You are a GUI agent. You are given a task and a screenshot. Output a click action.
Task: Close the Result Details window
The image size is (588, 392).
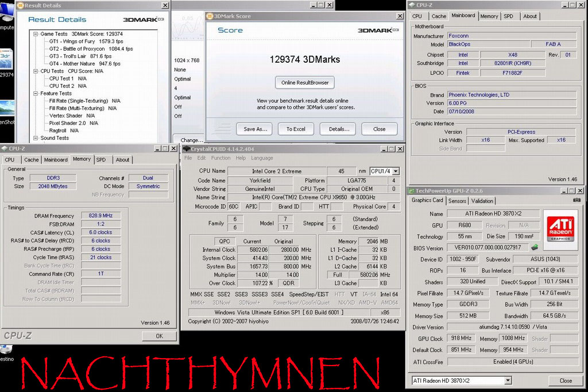click(165, 5)
